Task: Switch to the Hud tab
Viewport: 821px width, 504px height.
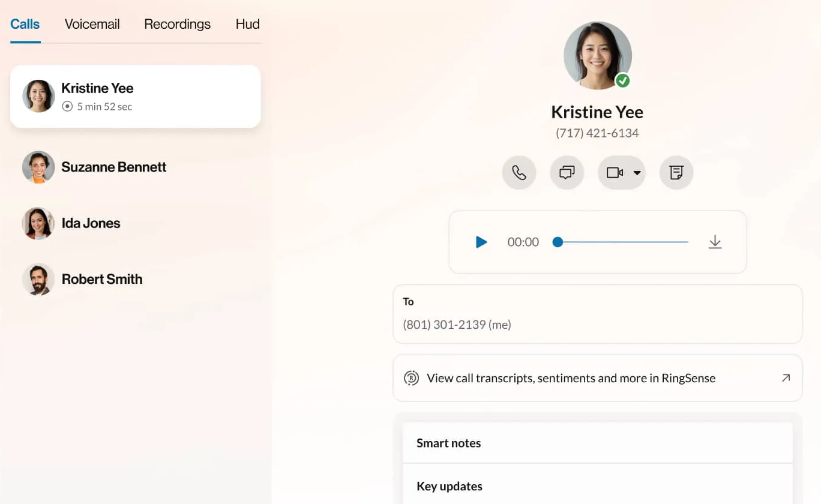Action: pyautogui.click(x=247, y=25)
